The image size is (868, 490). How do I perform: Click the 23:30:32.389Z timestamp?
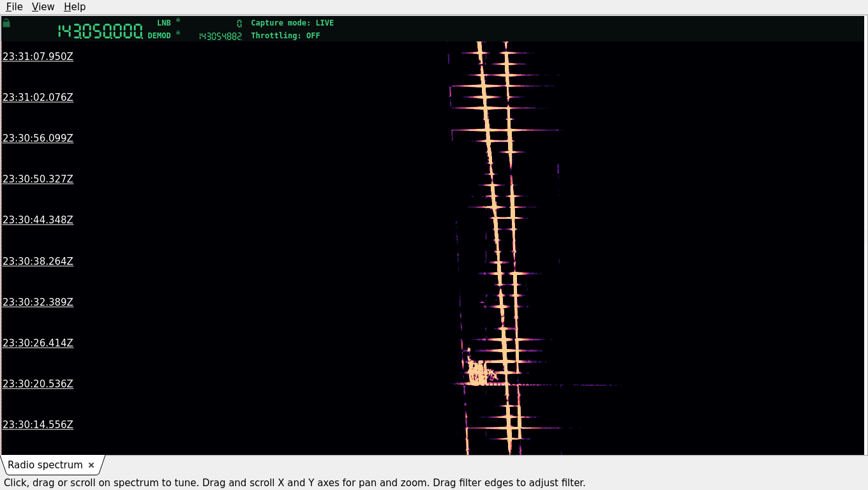coord(38,302)
